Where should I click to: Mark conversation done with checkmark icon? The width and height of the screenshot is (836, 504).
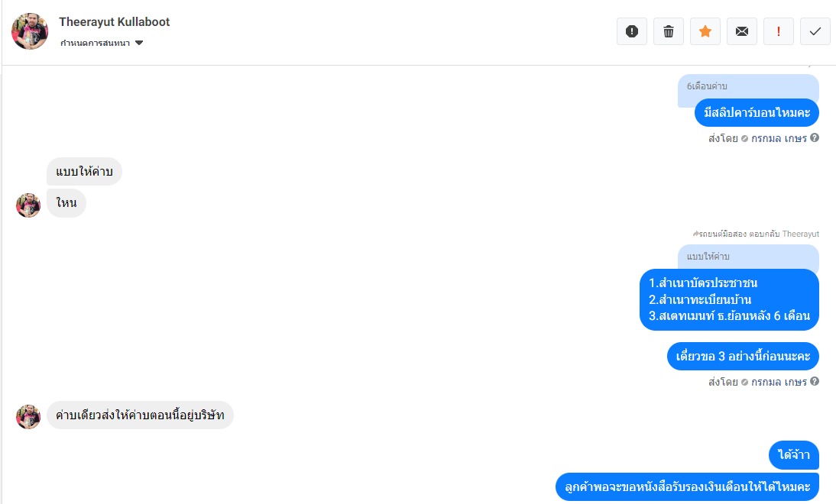click(x=815, y=31)
